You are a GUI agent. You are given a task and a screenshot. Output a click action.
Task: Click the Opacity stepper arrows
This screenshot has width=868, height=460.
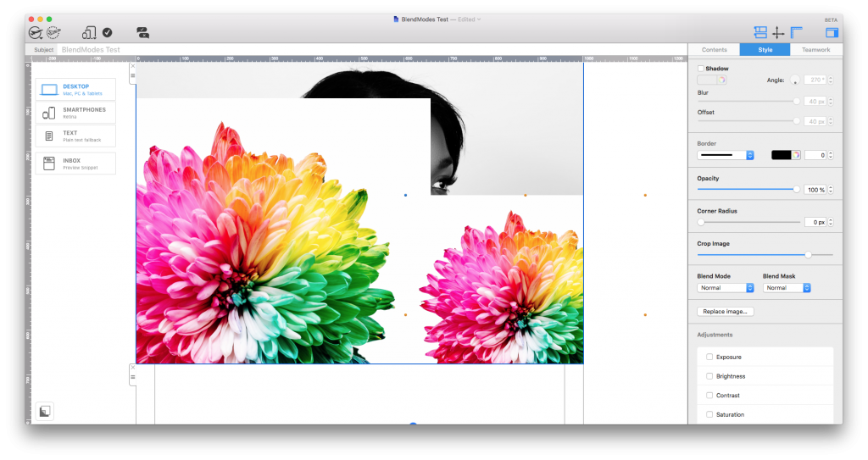coord(831,189)
